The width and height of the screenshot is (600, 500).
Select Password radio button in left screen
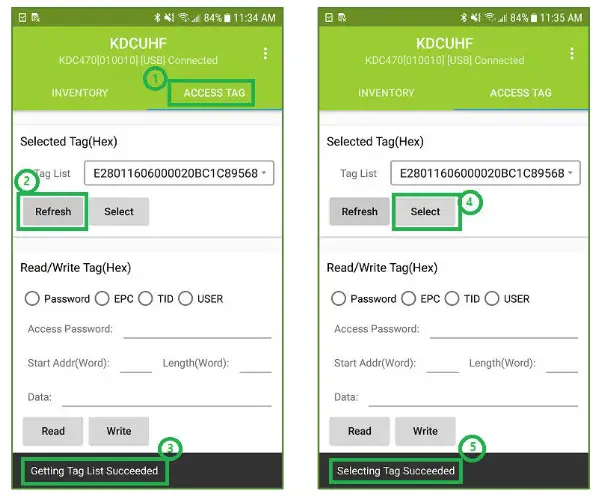coord(32,298)
